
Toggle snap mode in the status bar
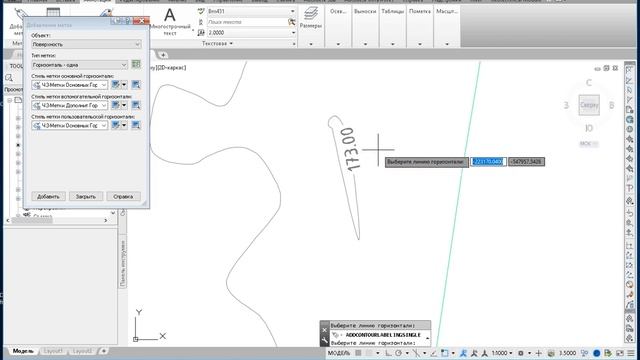[x=369, y=353]
